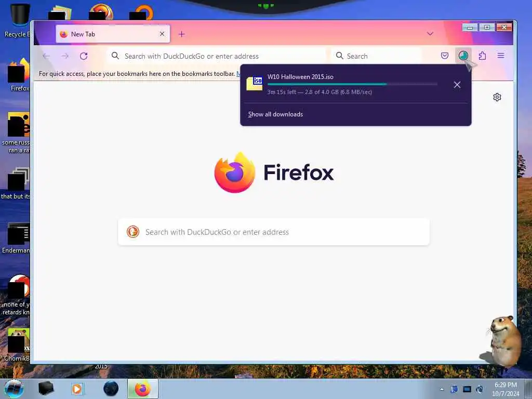Close the New Tab tab
532x399 pixels.
point(162,34)
